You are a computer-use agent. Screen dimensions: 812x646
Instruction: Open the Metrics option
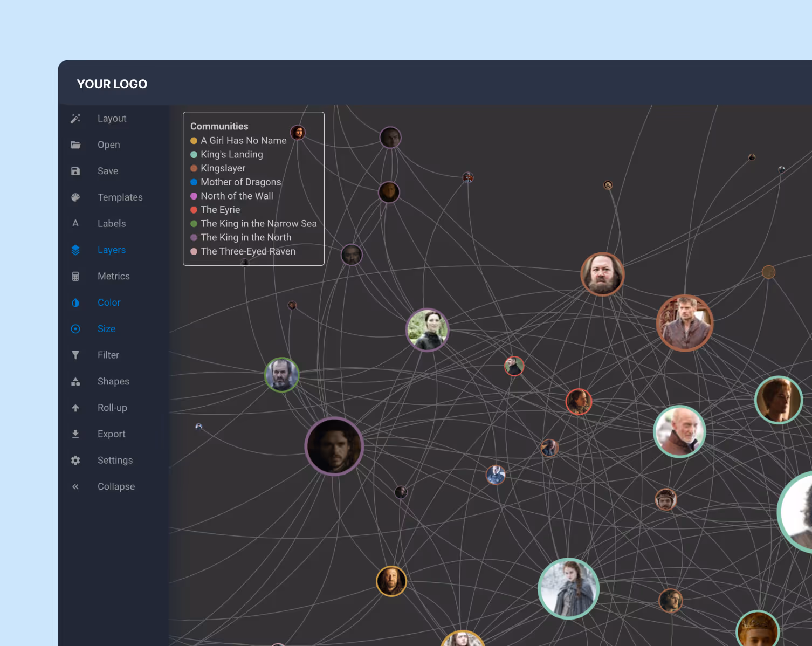114,276
